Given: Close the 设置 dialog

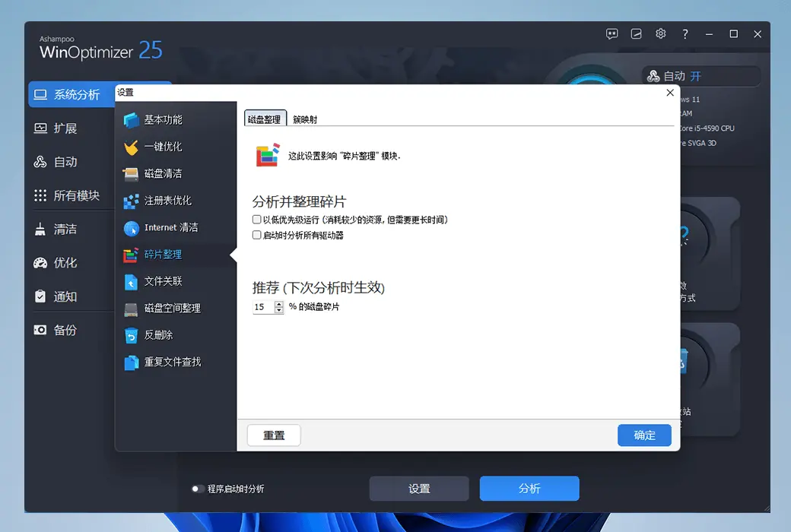Looking at the screenshot, I should (670, 93).
